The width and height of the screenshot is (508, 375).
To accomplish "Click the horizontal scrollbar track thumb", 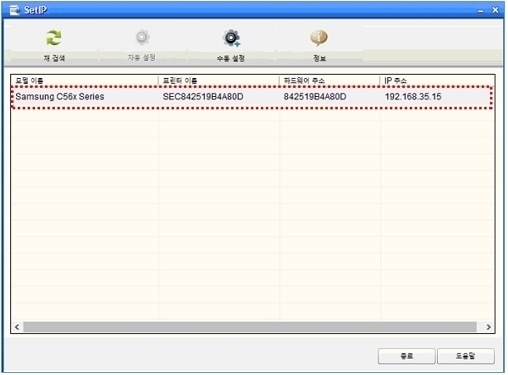I will (x=250, y=327).
